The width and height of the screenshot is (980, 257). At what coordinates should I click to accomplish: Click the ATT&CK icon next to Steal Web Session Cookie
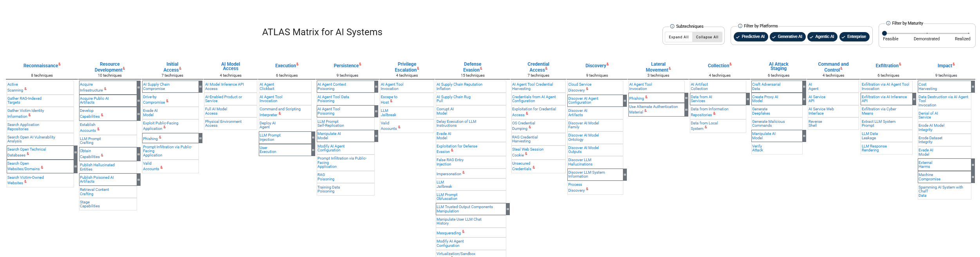(526, 154)
